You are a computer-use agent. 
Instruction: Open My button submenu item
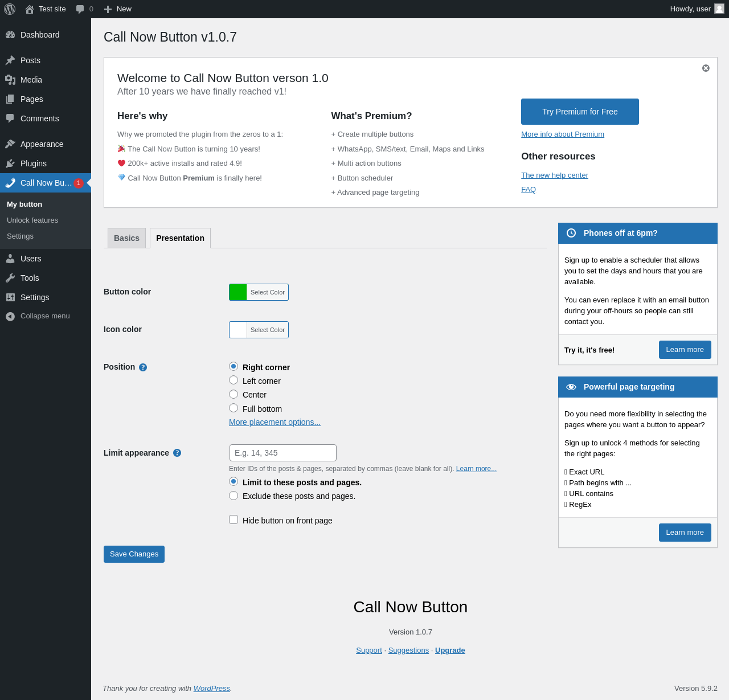[x=24, y=204]
